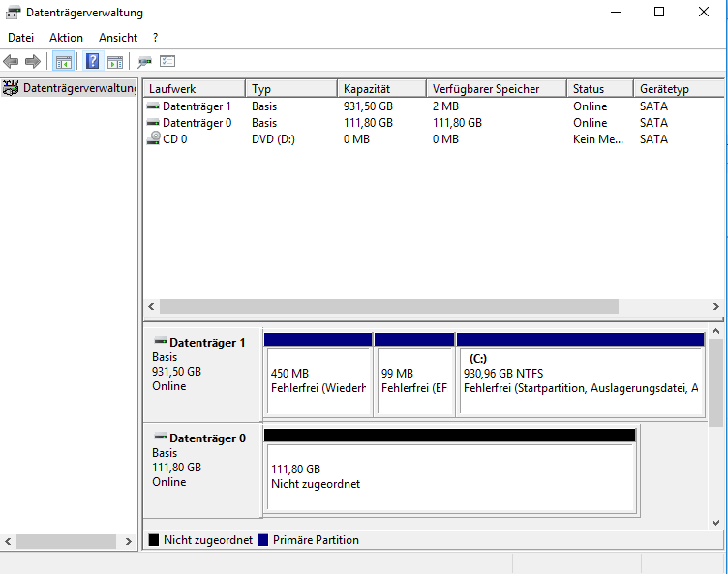The width and height of the screenshot is (728, 574).
Task: Open the Aktion menu
Action: pyautogui.click(x=66, y=38)
